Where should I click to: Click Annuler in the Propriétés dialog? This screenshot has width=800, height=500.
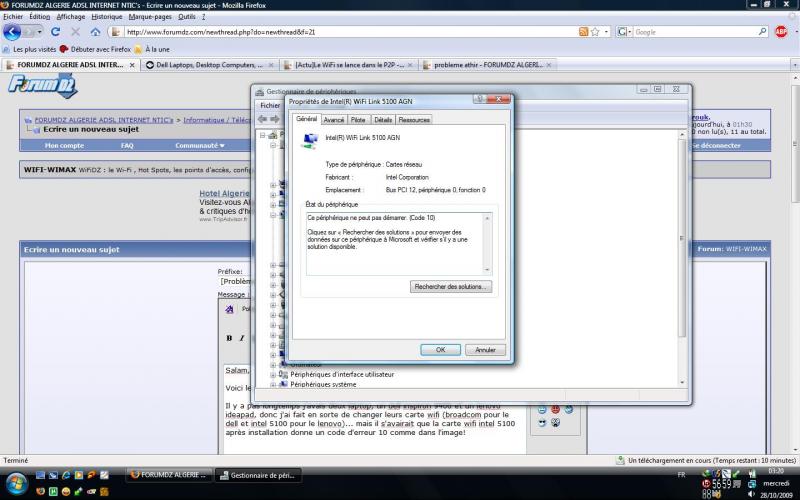point(485,350)
